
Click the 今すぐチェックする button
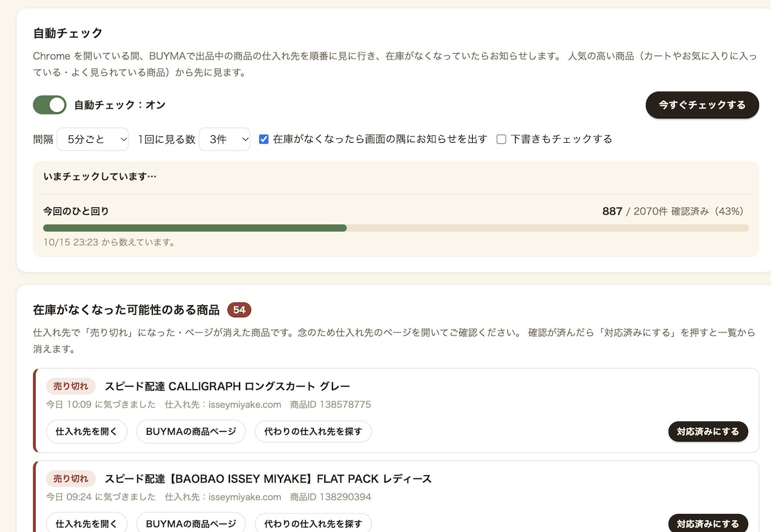[702, 105]
